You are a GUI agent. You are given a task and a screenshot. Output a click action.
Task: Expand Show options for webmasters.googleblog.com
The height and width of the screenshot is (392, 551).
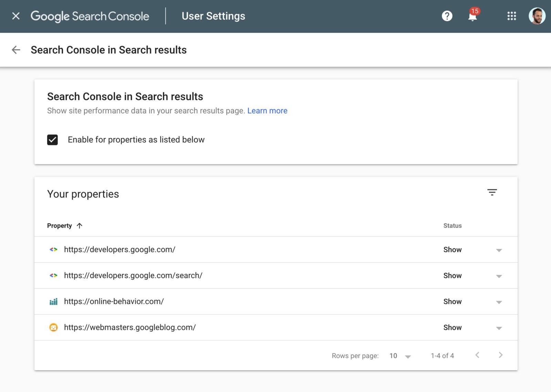(x=499, y=328)
